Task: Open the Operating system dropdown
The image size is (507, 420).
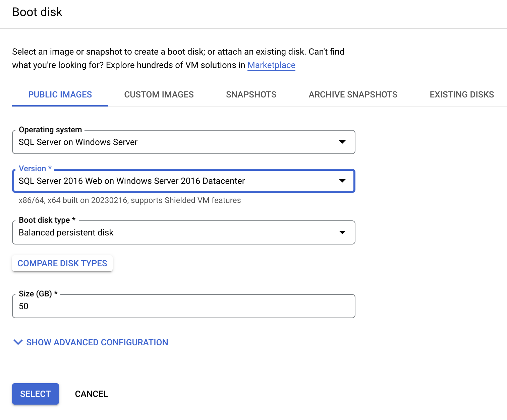Action: [x=184, y=142]
